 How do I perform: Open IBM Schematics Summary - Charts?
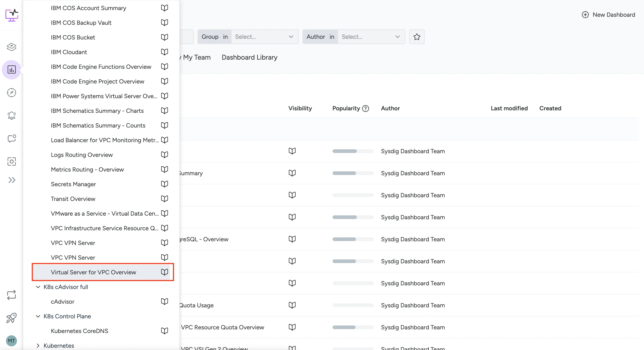[97, 111]
